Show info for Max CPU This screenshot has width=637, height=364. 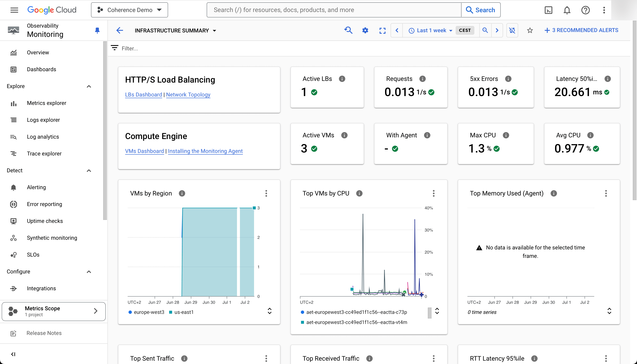506,135
